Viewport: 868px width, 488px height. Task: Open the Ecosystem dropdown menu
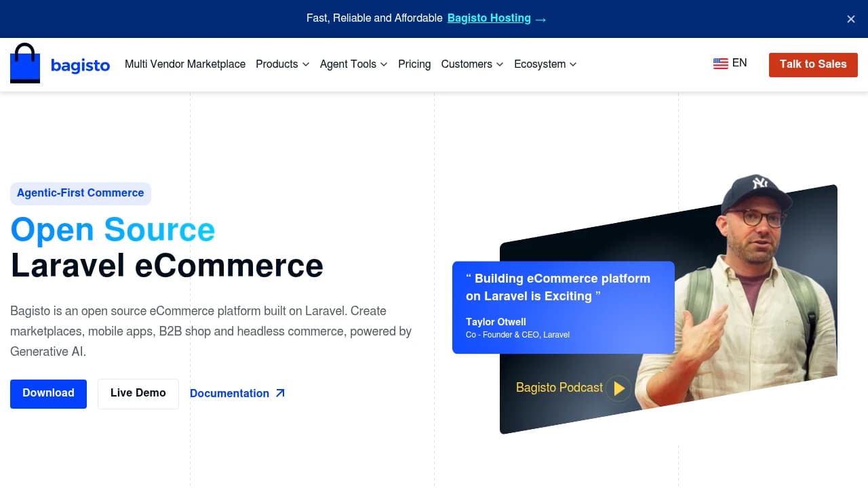pos(546,64)
